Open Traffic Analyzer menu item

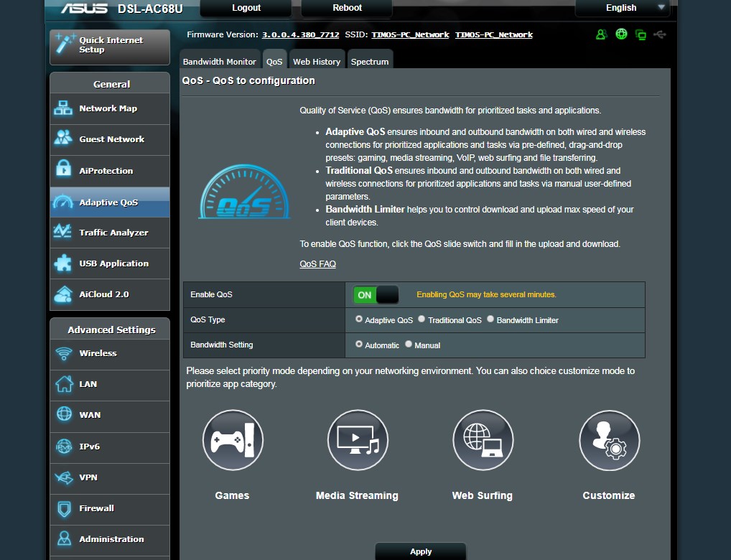(110, 233)
